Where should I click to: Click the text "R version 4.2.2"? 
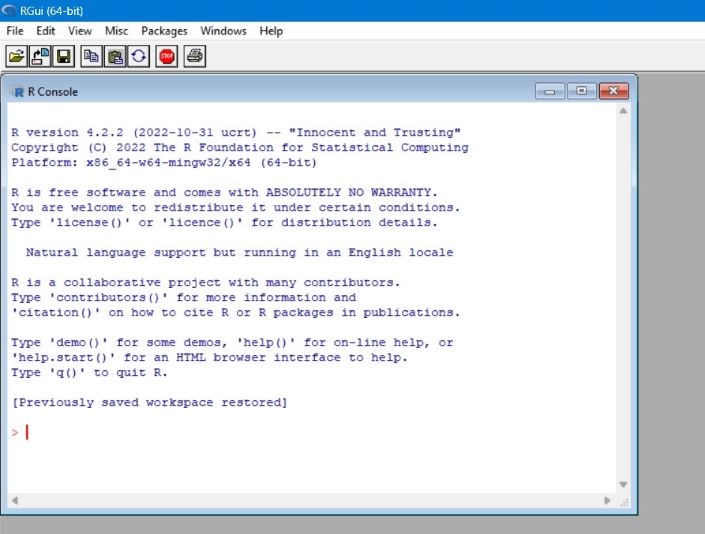pos(67,133)
